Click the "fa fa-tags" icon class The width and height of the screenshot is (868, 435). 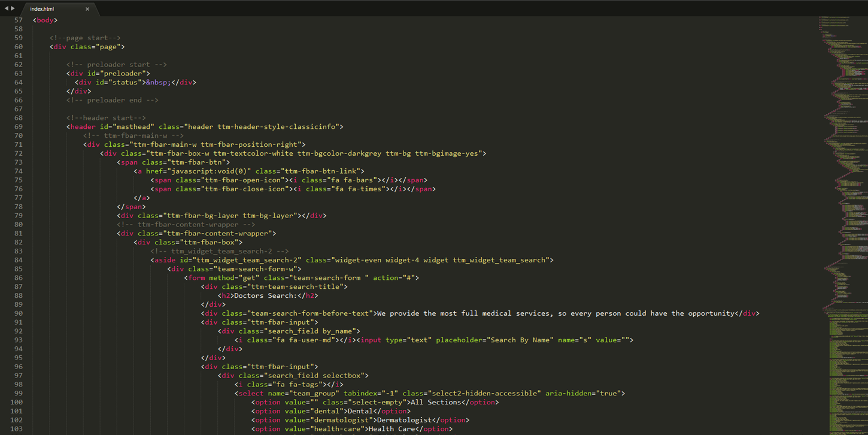pyautogui.click(x=299, y=385)
